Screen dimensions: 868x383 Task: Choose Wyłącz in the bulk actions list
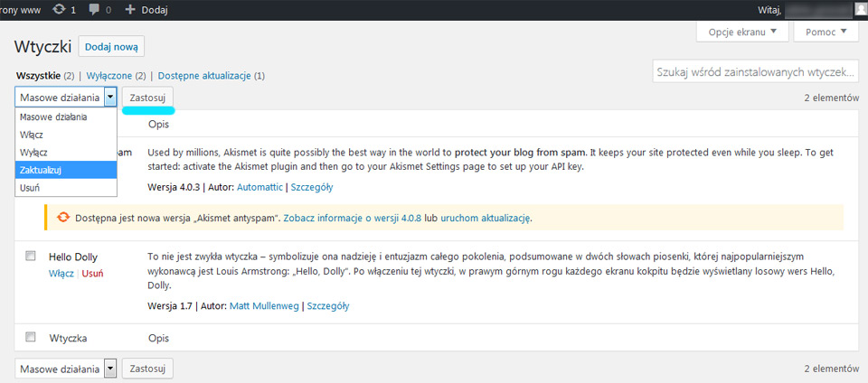pos(66,152)
